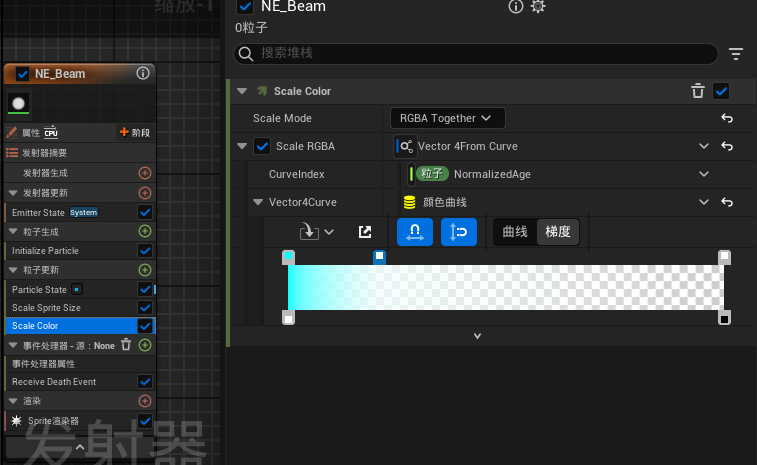Select the bottom right black alpha stop
This screenshot has width=757, height=465.
724,318
